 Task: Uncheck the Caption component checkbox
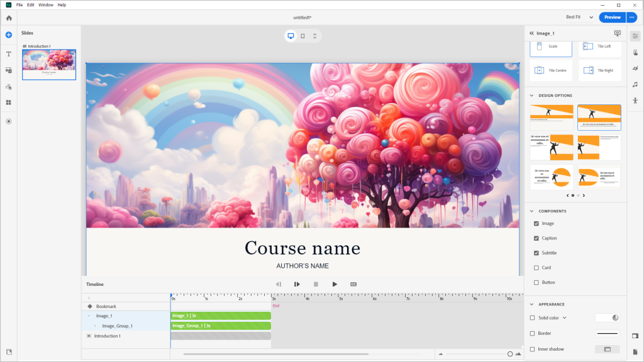tap(536, 238)
